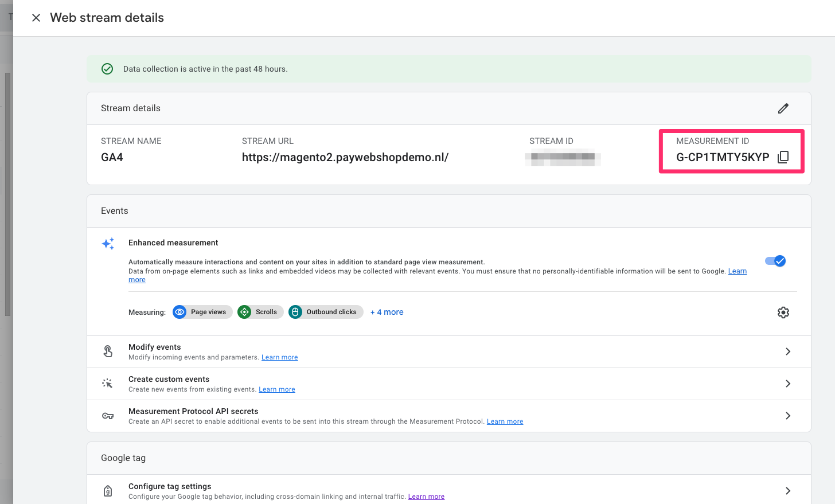Viewport: 835px width, 504px height.
Task: Open Learn more link under Create custom events
Action: [277, 389]
